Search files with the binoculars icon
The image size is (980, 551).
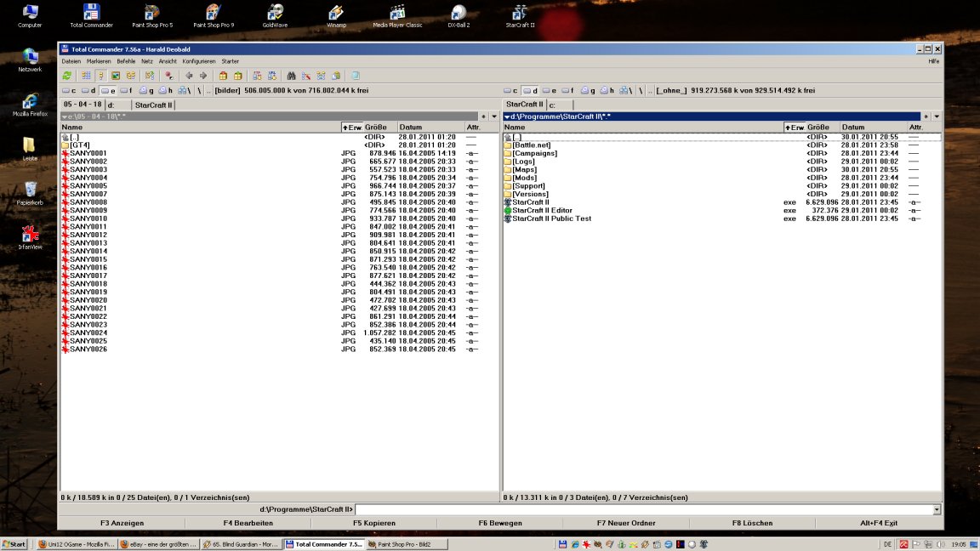coord(291,76)
